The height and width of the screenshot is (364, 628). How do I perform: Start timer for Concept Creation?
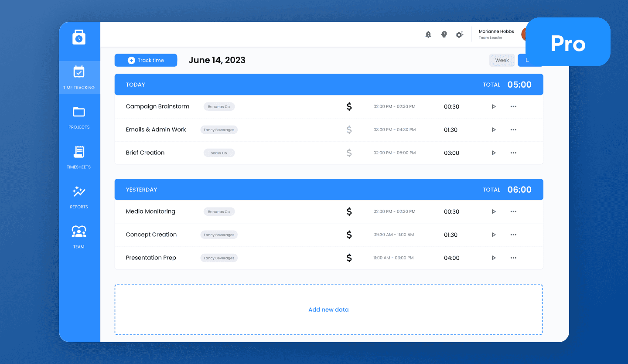[494, 235]
